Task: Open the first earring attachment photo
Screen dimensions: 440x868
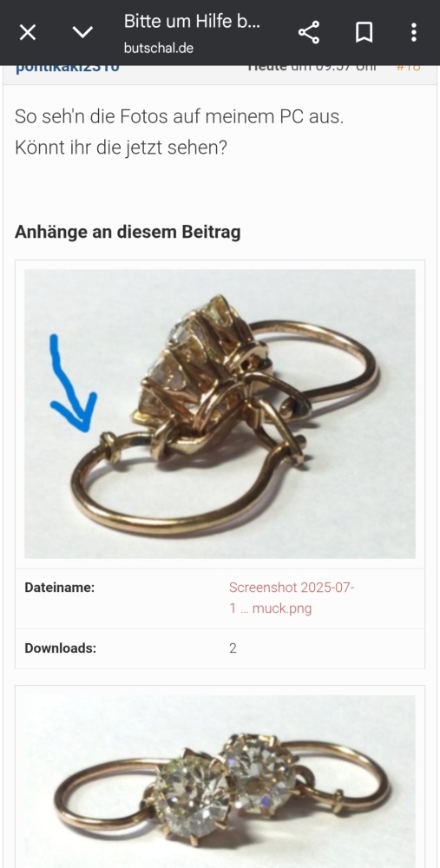Action: pos(220,413)
